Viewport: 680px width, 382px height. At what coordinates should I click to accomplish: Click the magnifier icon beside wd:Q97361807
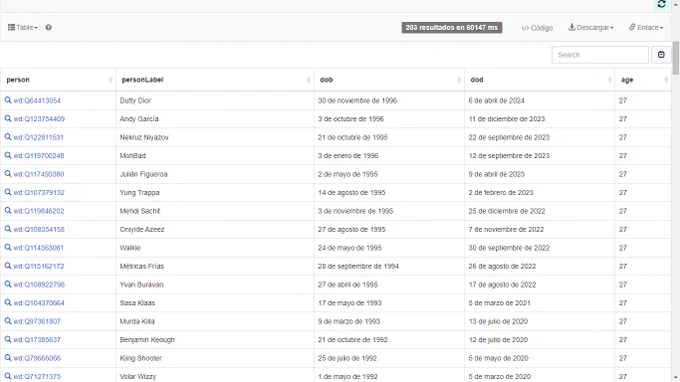tap(8, 321)
